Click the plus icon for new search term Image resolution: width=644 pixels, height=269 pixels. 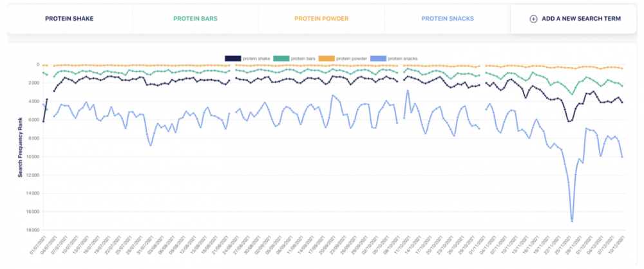[x=533, y=19]
